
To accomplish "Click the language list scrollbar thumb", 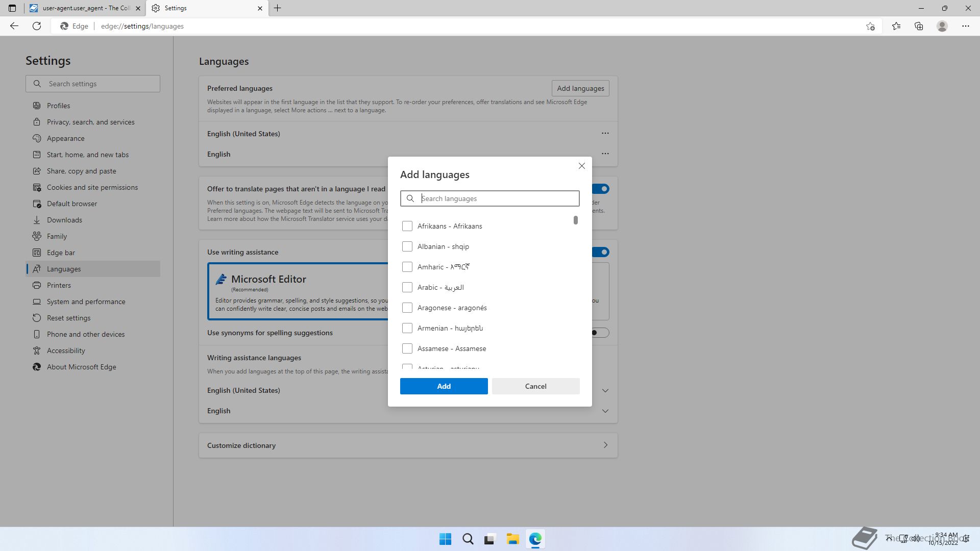I will tap(575, 220).
